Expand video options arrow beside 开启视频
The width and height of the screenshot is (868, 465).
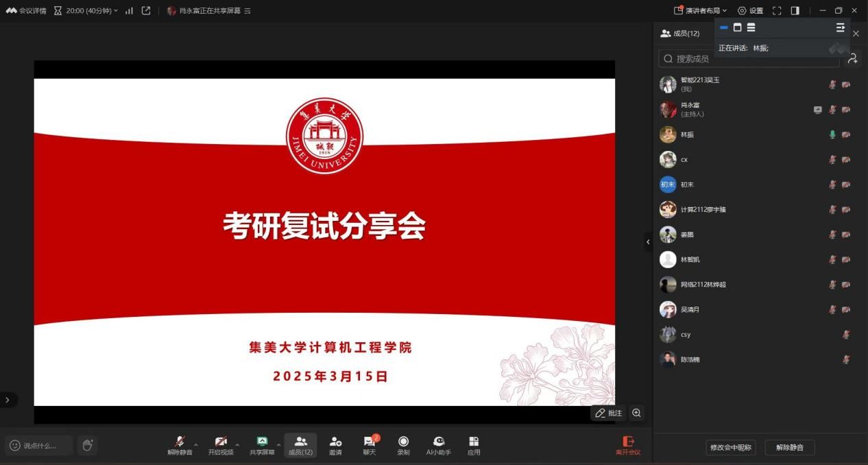point(237,445)
